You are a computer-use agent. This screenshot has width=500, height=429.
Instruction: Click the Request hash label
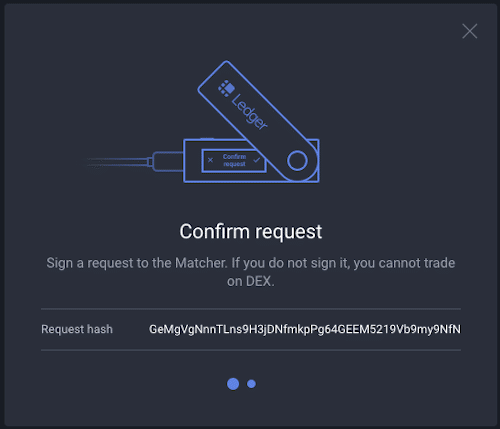coord(77,329)
